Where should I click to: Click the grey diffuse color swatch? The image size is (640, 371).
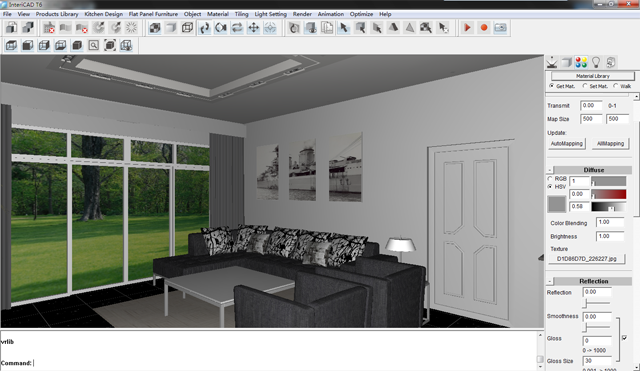556,204
